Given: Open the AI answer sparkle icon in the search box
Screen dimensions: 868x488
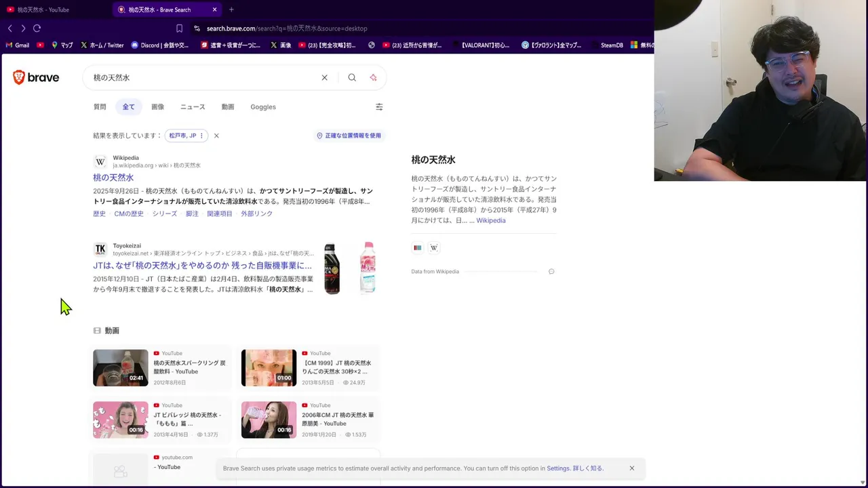Looking at the screenshot, I should (373, 77).
